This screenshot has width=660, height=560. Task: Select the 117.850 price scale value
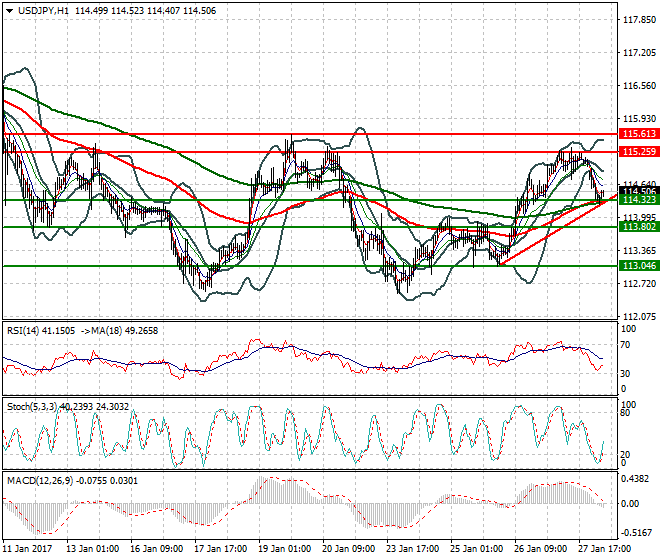pos(639,20)
